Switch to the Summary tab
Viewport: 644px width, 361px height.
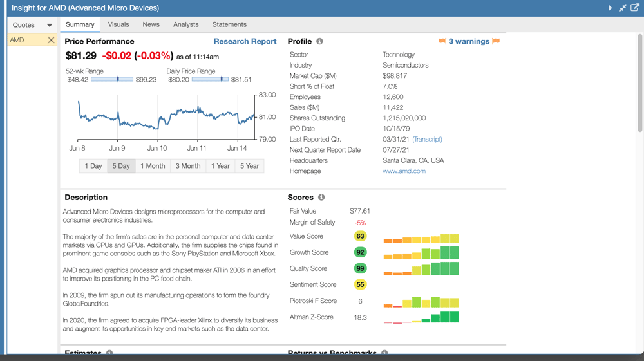pos(80,24)
